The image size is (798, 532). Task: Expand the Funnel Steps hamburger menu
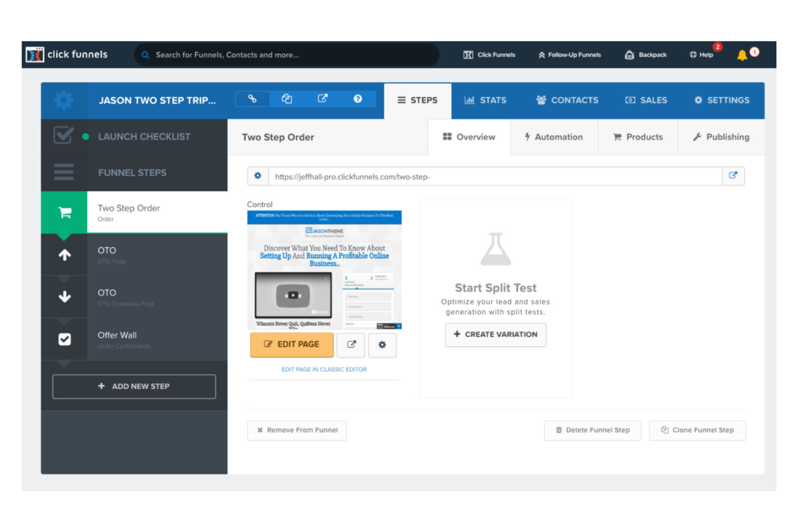coord(64,172)
